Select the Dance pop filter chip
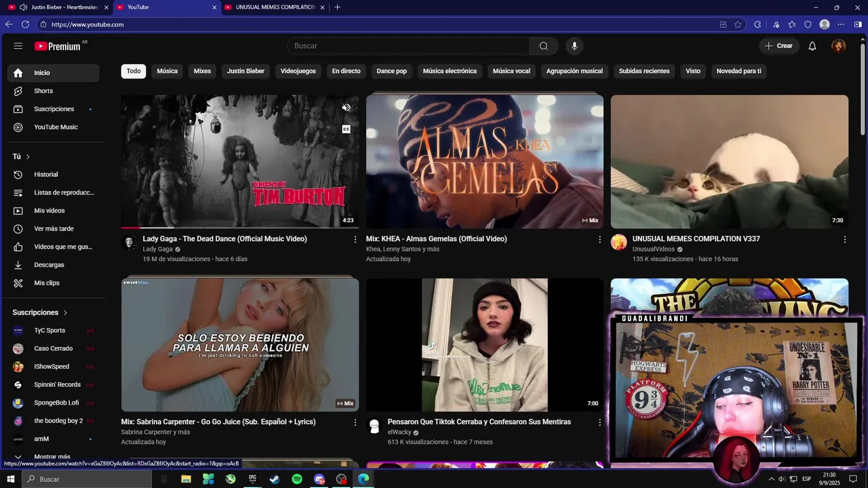 (392, 71)
